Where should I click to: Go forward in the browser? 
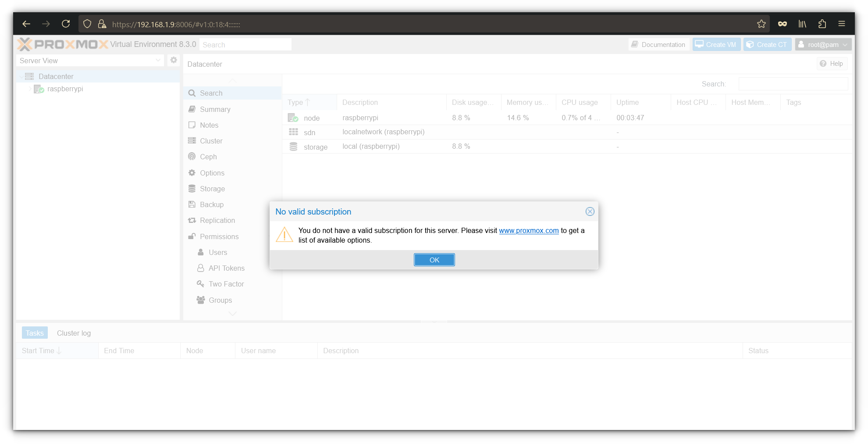[46, 24]
